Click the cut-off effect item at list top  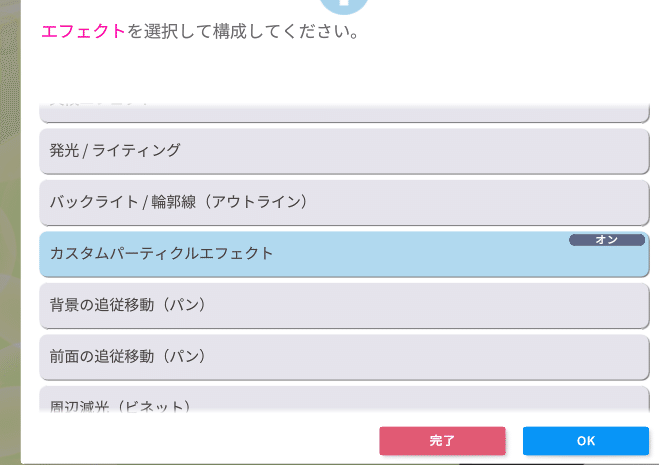tap(344, 113)
